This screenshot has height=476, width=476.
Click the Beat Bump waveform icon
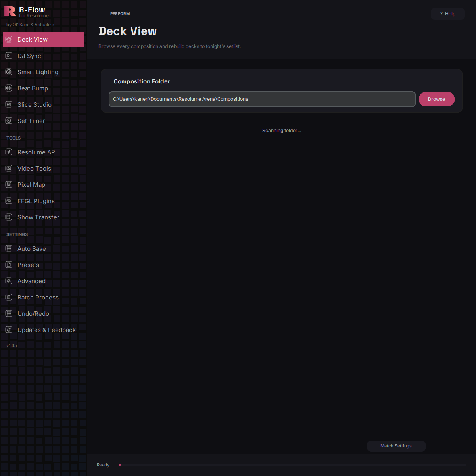(9, 88)
